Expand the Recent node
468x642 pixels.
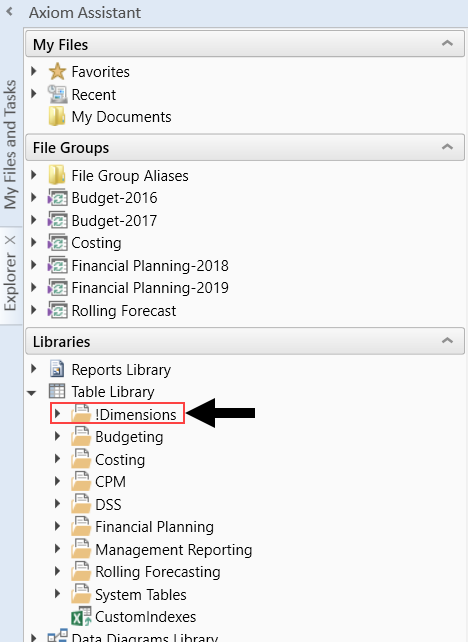click(34, 94)
